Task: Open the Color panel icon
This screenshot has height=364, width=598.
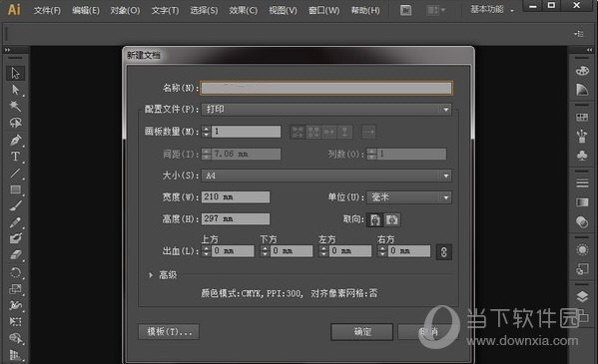Action: point(582,71)
